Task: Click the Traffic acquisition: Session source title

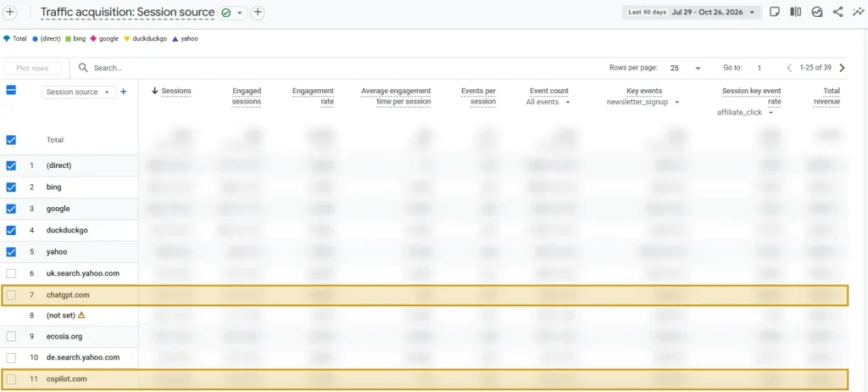Action: (x=127, y=12)
